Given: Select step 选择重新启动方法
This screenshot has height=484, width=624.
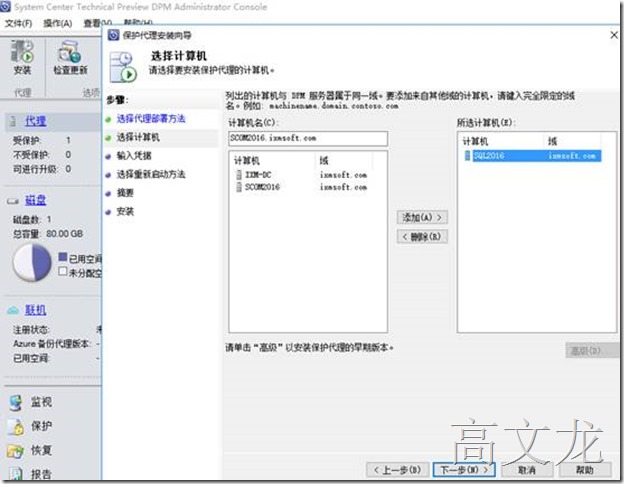Looking at the screenshot, I should click(x=151, y=174).
